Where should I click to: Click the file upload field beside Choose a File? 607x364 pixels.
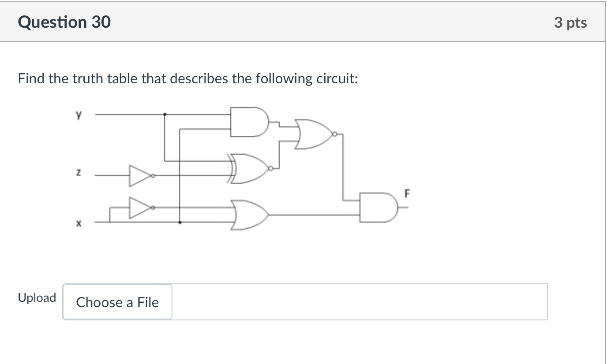pyautogui.click(x=357, y=302)
